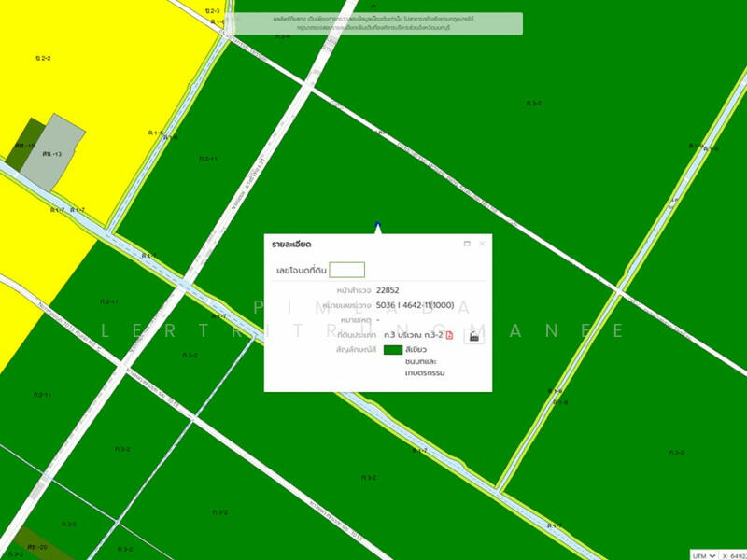Viewport: 747px width, 560px height.
Task: Open the UTM coordinate system dropdown
Action: tap(705, 553)
